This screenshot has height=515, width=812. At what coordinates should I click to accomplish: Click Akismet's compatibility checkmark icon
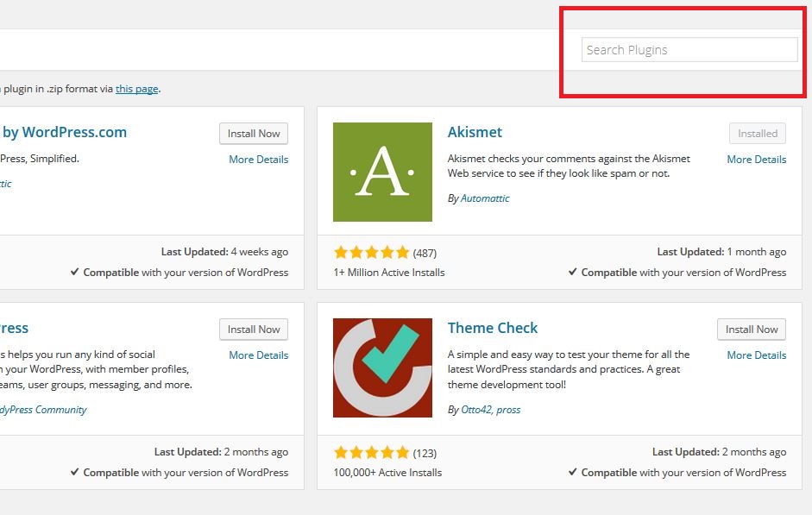point(573,272)
